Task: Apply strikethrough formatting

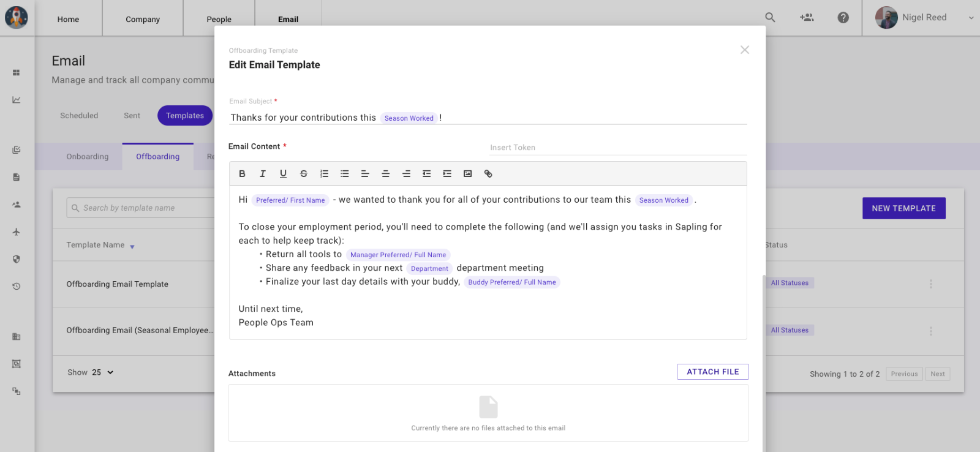Action: tap(304, 174)
